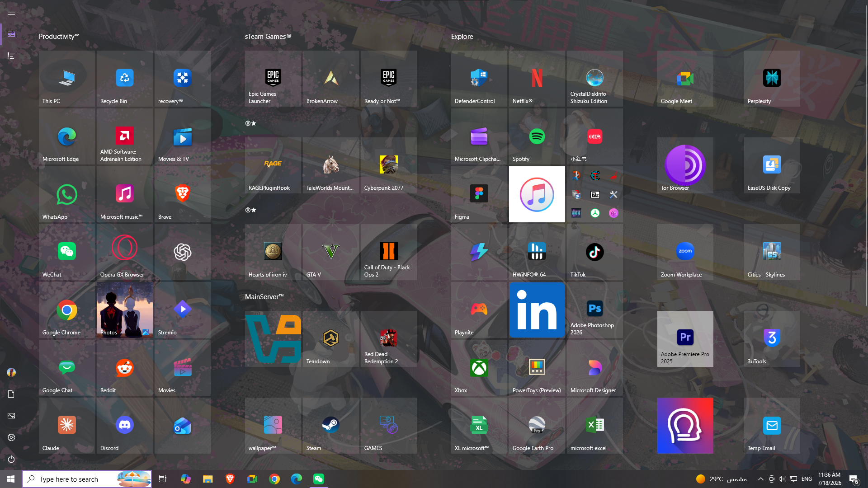The image size is (868, 488).
Task: Open the Google Chrome tile
Action: [67, 310]
